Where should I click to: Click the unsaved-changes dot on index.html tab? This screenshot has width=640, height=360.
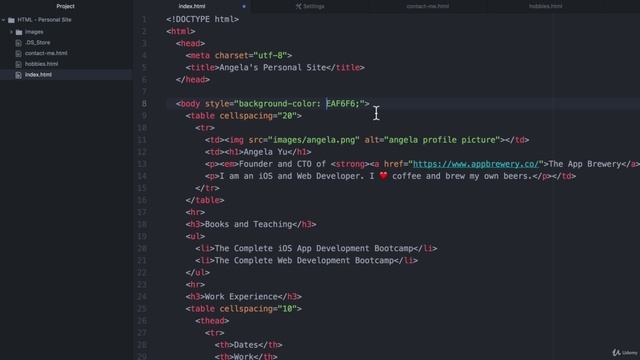(x=244, y=7)
